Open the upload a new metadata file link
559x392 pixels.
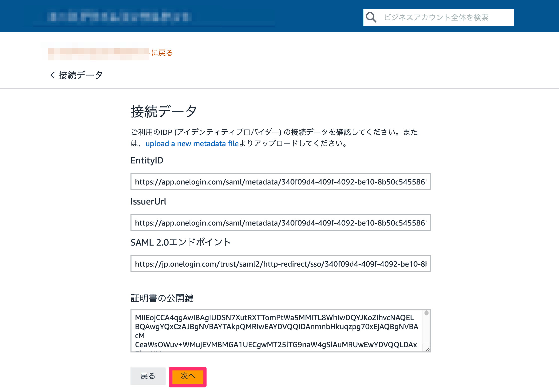(x=192, y=143)
